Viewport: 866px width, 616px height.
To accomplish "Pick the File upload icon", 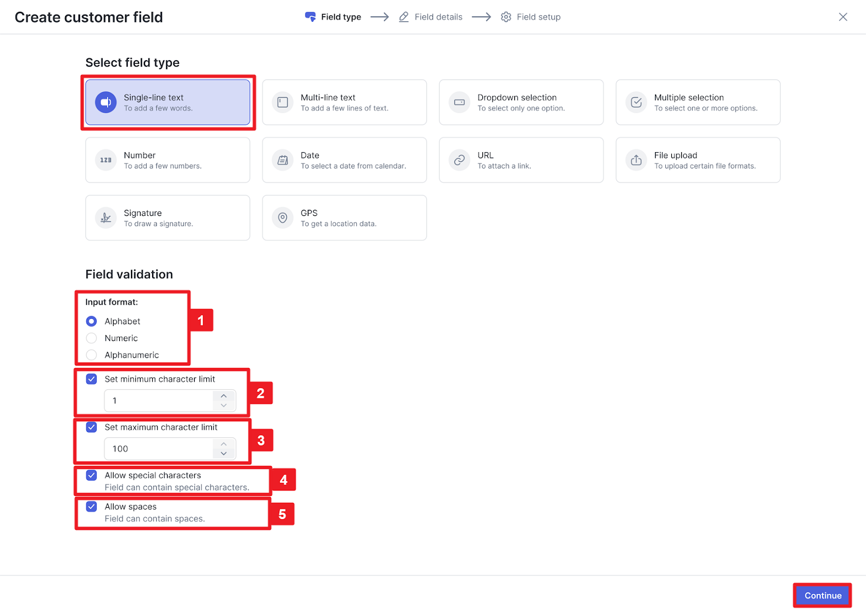I will (636, 160).
